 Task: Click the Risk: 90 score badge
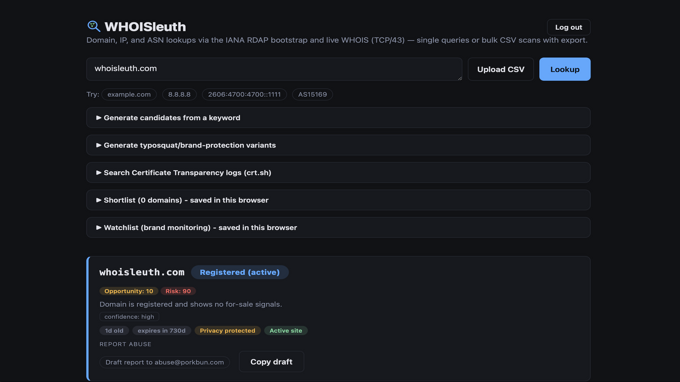pyautogui.click(x=178, y=291)
